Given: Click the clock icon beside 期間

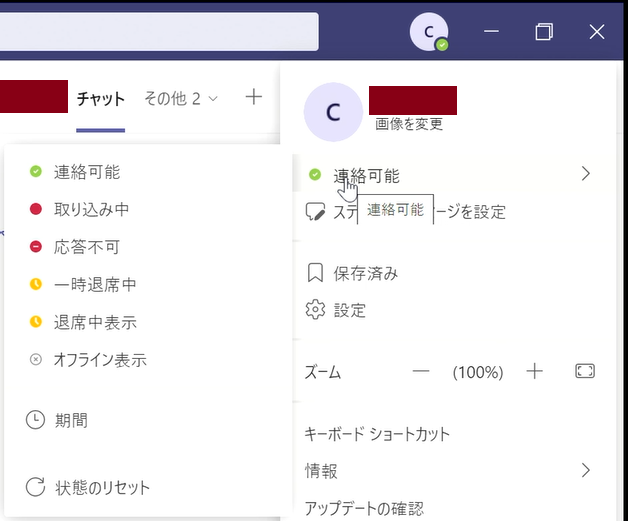Looking at the screenshot, I should [x=36, y=420].
